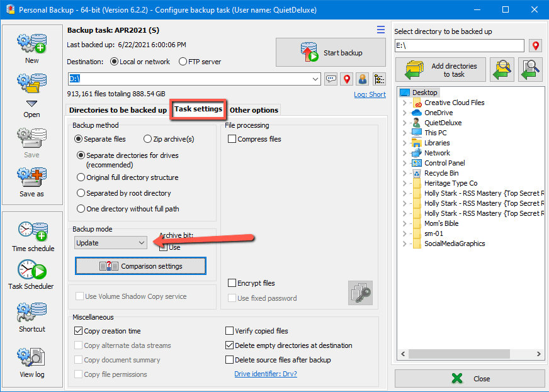Screen dimensions: 549x392
Task: Expand the Libraries tree node
Action: click(404, 143)
